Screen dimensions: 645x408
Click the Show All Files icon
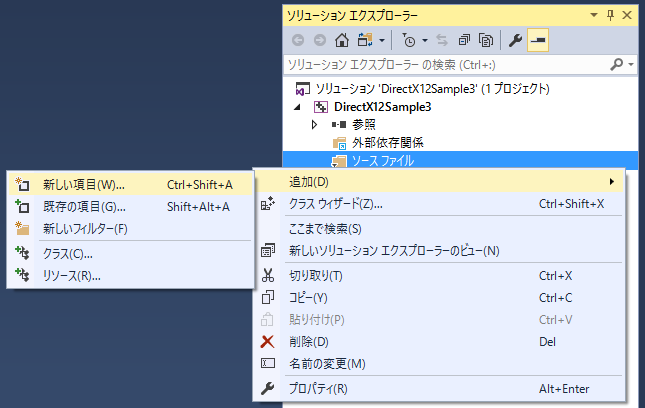tap(486, 40)
